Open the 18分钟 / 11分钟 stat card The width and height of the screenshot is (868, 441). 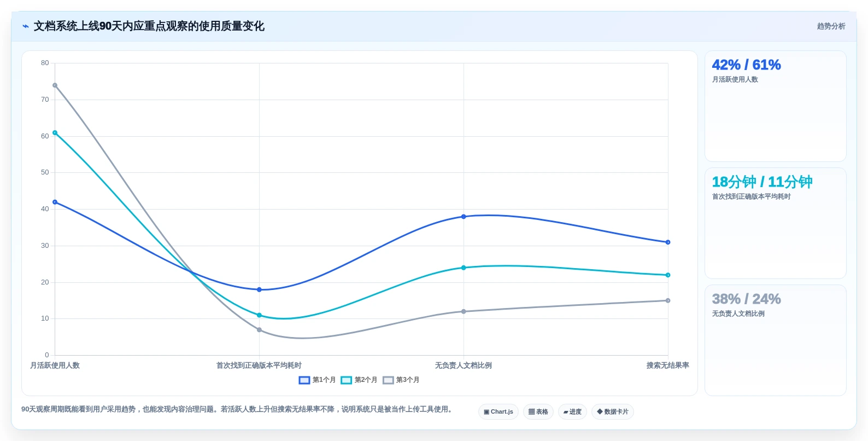click(775, 223)
